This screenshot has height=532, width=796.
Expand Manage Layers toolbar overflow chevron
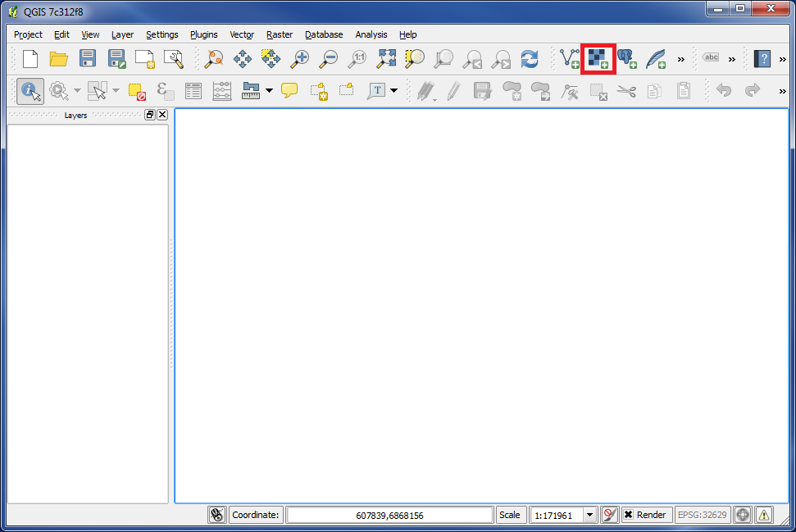[681, 59]
